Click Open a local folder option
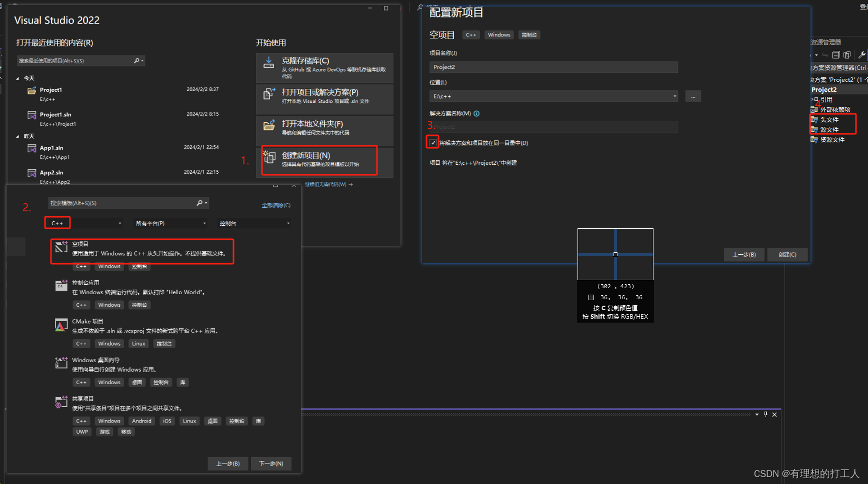This screenshot has width=868, height=484. pos(324,130)
